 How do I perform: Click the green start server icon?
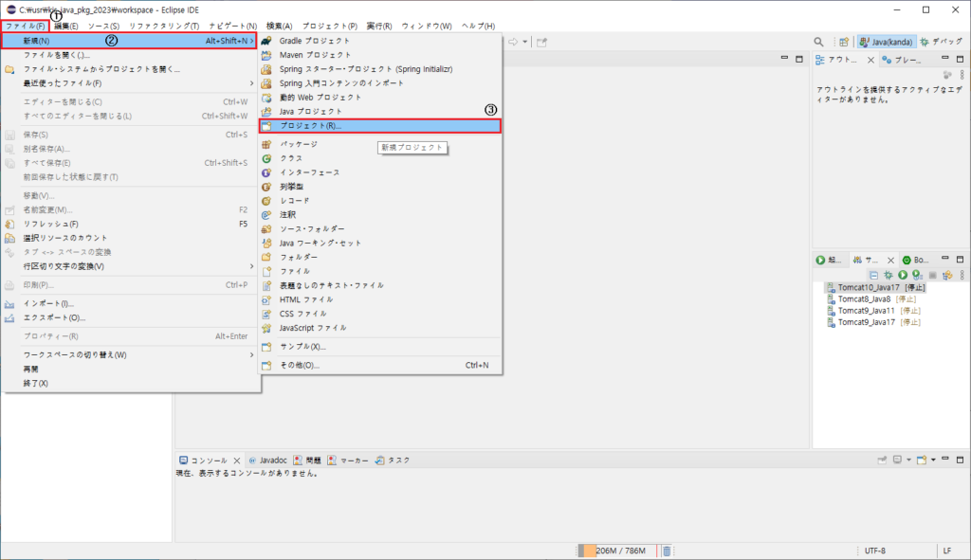coord(903,275)
